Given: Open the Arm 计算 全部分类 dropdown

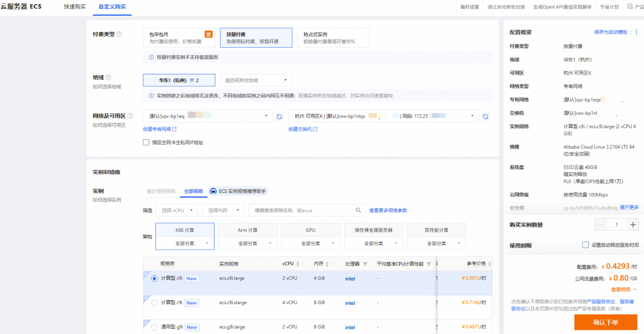Looking at the screenshot, I should pos(248,243).
